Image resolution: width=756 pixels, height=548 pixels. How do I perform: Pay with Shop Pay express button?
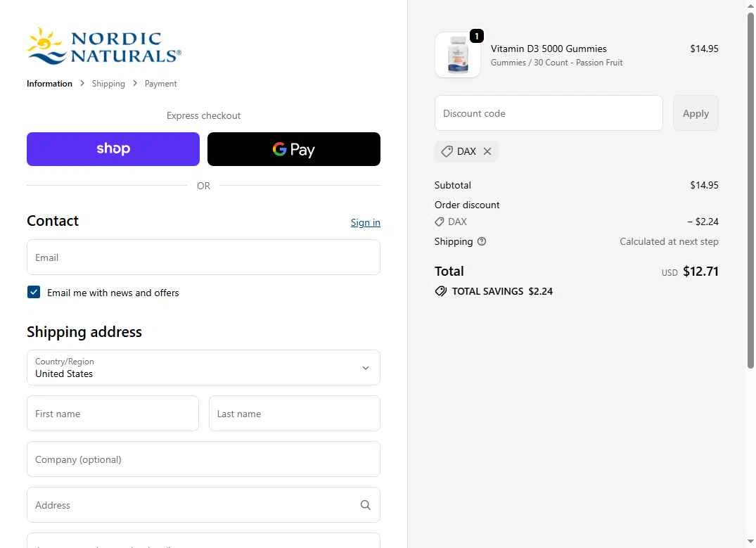pos(113,149)
